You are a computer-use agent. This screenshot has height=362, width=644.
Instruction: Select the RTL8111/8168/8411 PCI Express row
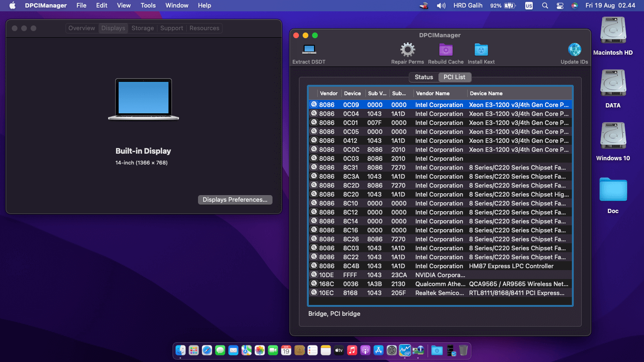tap(440, 293)
